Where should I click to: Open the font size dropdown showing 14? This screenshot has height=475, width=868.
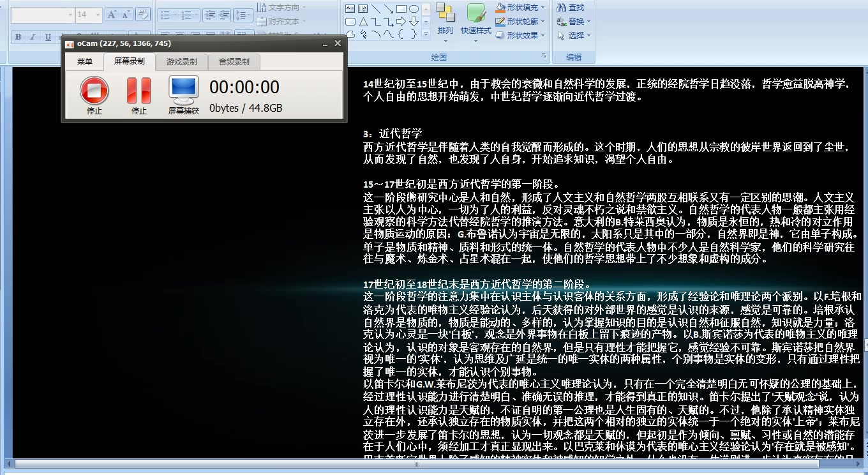(98, 15)
